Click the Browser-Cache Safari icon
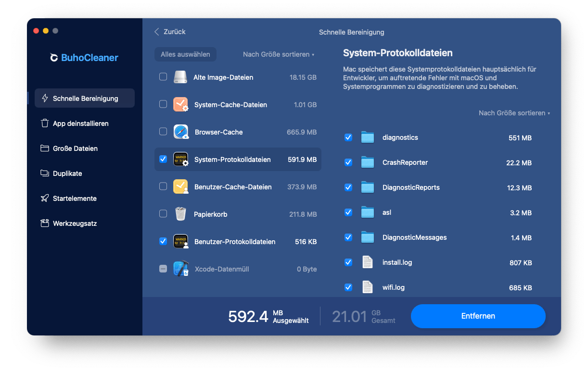The width and height of the screenshot is (588, 371). tap(180, 132)
